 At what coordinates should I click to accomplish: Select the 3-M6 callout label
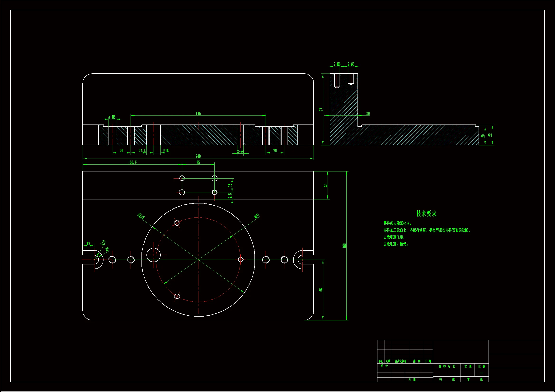coord(240,152)
